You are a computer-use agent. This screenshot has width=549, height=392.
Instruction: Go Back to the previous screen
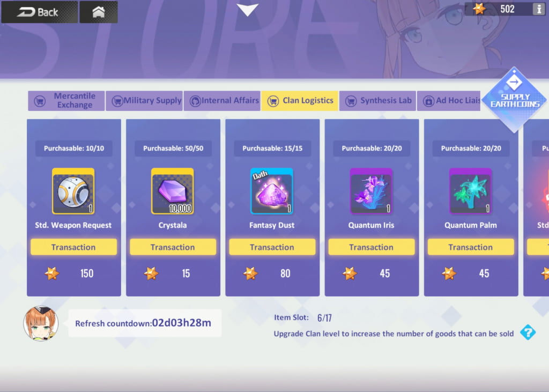(40, 12)
